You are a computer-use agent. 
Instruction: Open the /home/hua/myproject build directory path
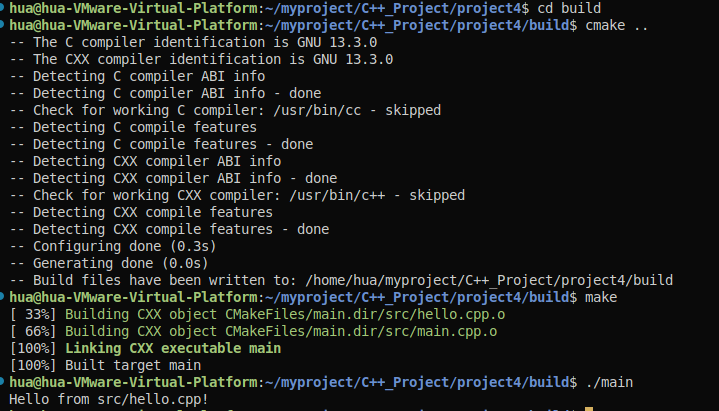point(489,280)
